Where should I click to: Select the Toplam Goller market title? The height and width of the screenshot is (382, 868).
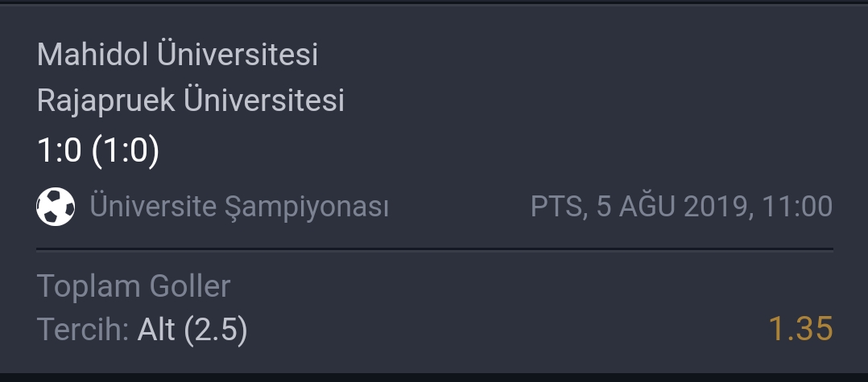[x=134, y=286]
